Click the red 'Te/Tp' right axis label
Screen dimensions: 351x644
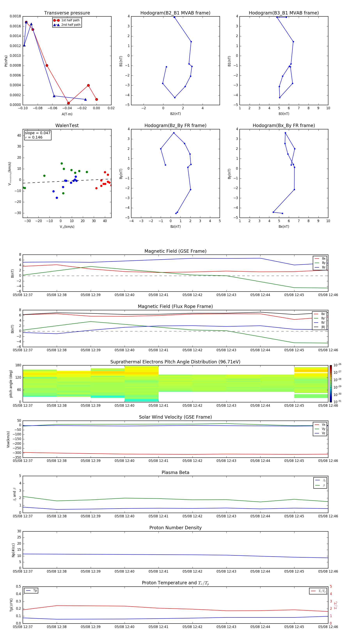pyautogui.click(x=336, y=605)
